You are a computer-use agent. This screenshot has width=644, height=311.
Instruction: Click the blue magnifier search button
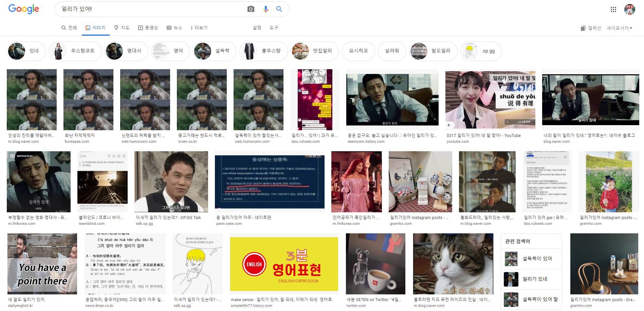(x=279, y=9)
